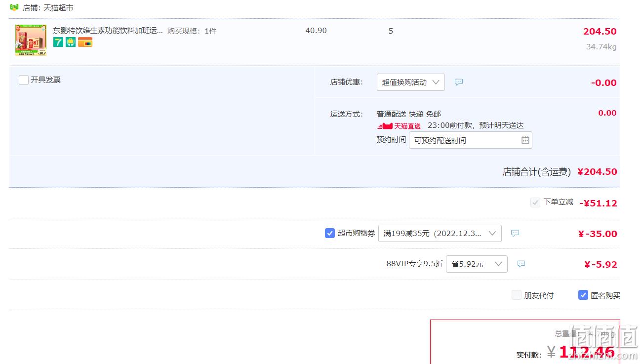This screenshot has width=642, height=364.
Task: Click the weight value 34.74kg
Action: [601, 47]
